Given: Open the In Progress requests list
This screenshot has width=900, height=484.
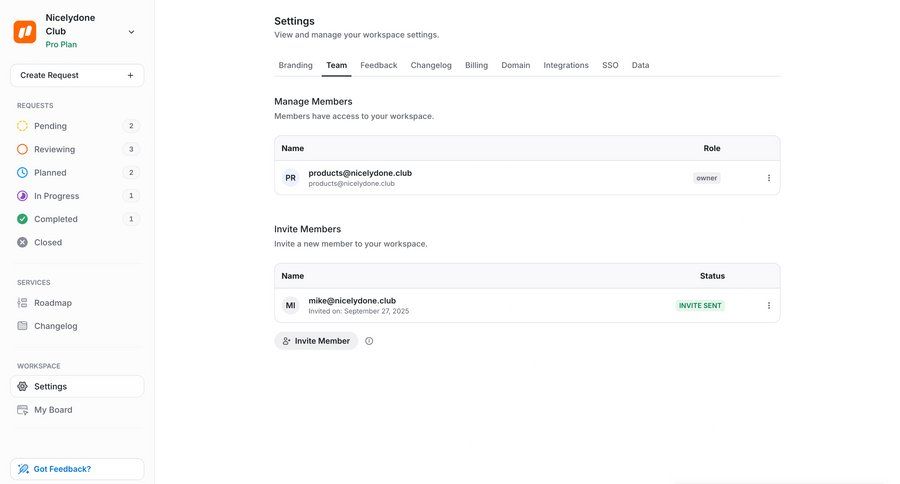Looking at the screenshot, I should pyautogui.click(x=56, y=196).
